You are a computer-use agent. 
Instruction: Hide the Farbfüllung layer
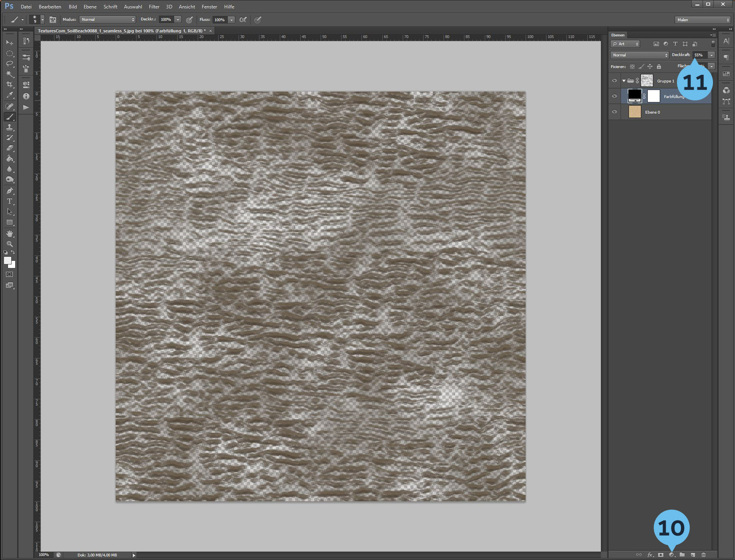click(615, 96)
